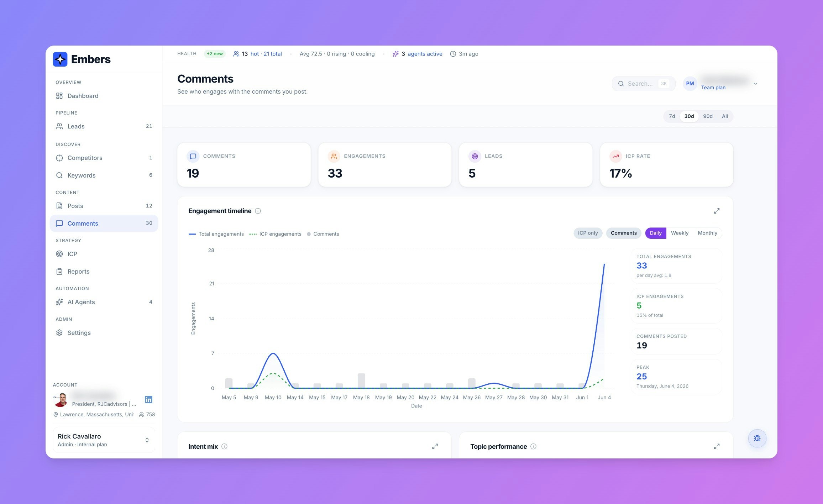Click the Intent mix info icon
823x504 pixels.
pos(224,446)
